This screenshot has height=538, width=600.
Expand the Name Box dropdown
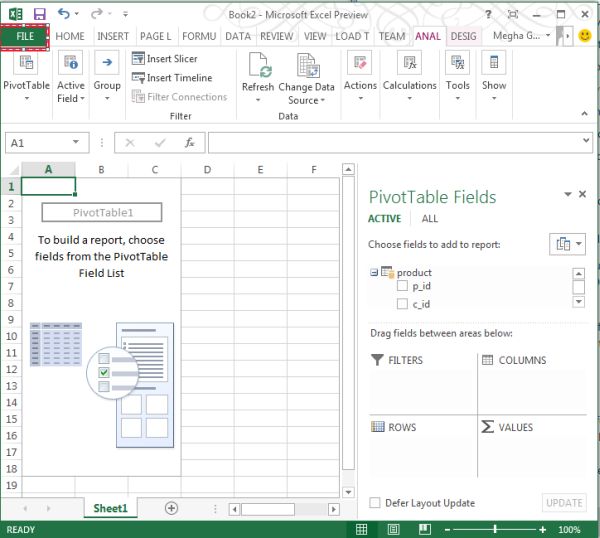click(76, 142)
